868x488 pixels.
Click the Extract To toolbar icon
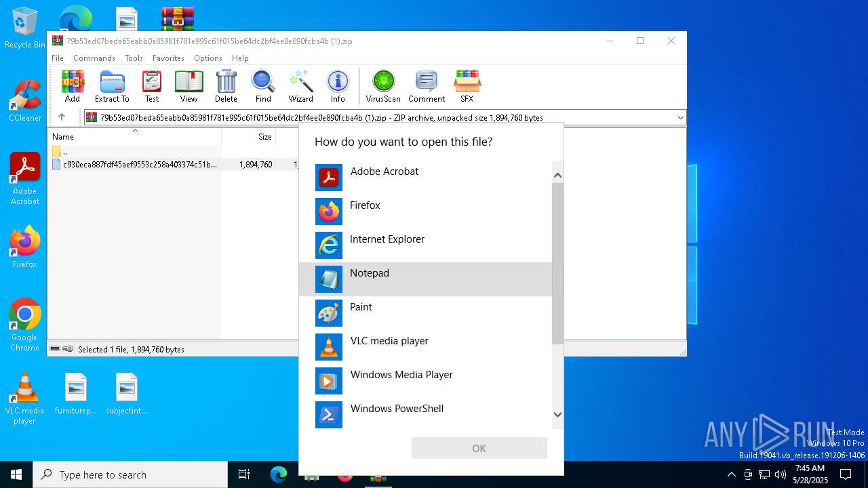(x=112, y=86)
